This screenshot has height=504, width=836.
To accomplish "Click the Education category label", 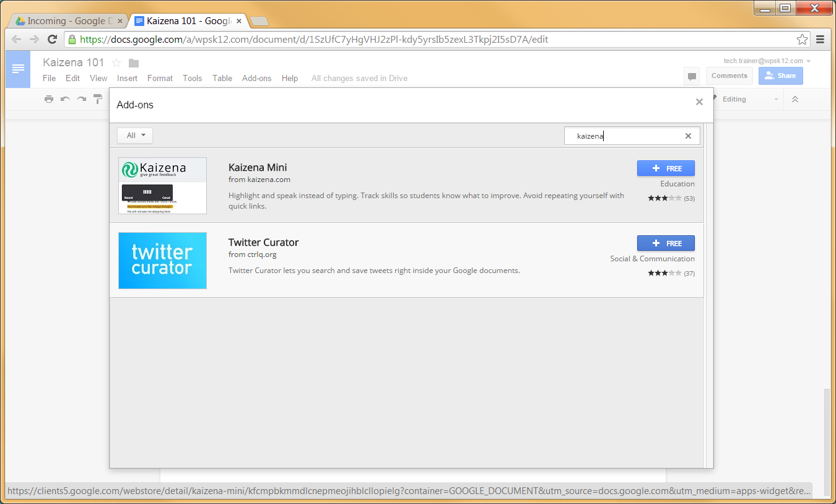I will [x=677, y=184].
